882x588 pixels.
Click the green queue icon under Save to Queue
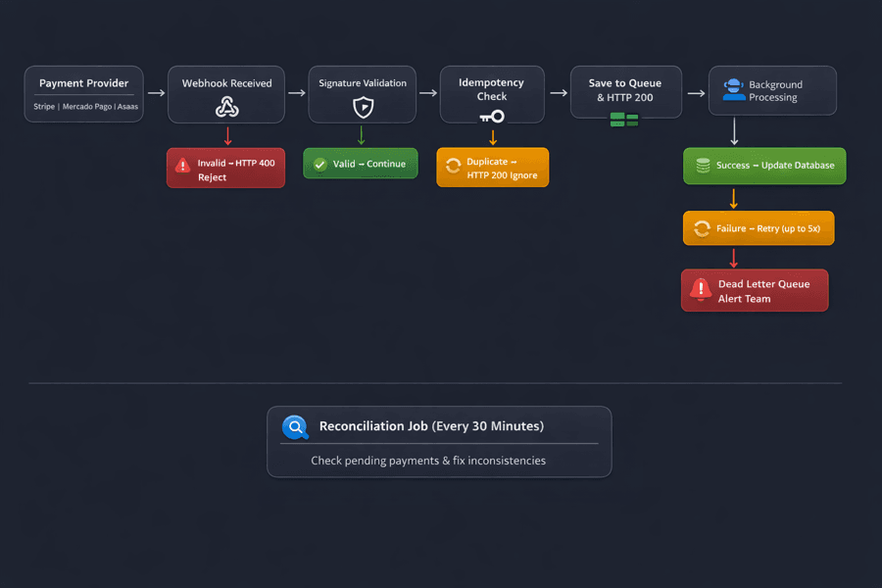pos(625,118)
